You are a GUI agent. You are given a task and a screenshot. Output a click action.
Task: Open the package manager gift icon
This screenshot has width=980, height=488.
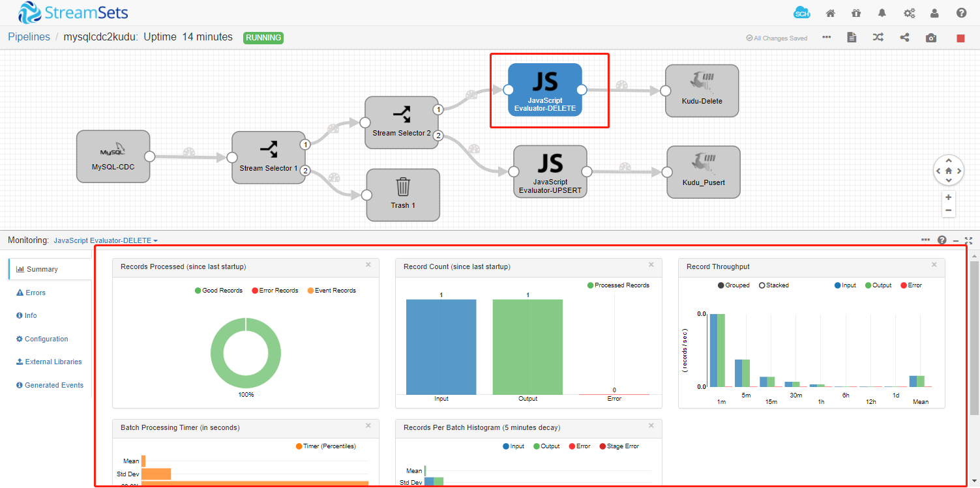click(x=856, y=13)
